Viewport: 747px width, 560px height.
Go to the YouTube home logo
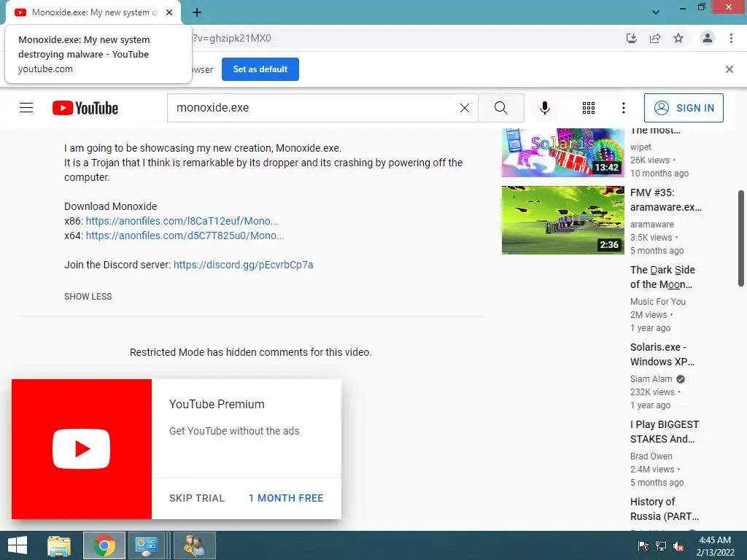click(x=85, y=108)
